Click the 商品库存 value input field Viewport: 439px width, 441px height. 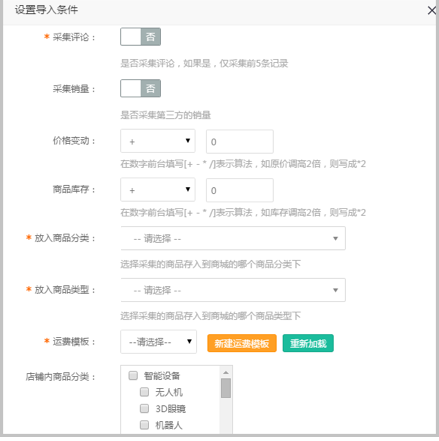(x=240, y=190)
